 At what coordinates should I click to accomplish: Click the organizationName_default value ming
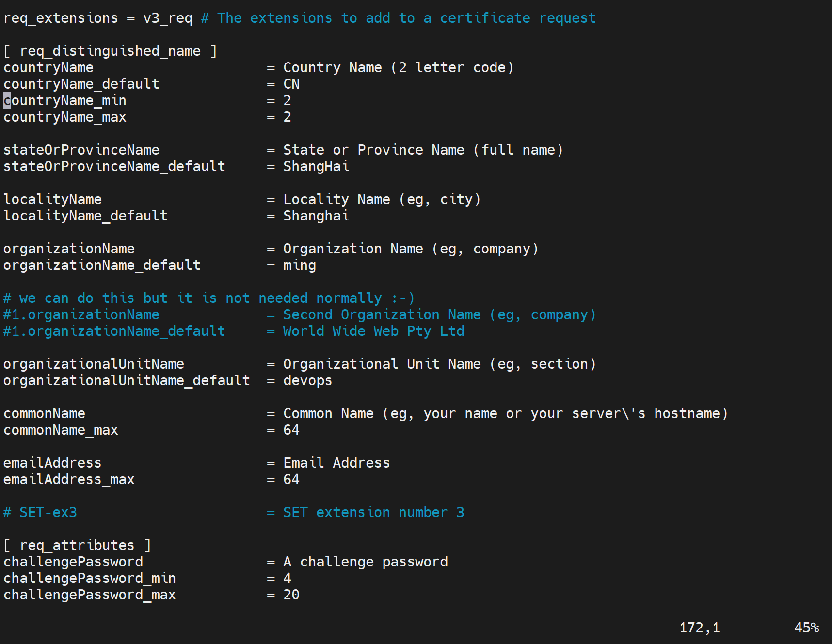[x=300, y=265]
